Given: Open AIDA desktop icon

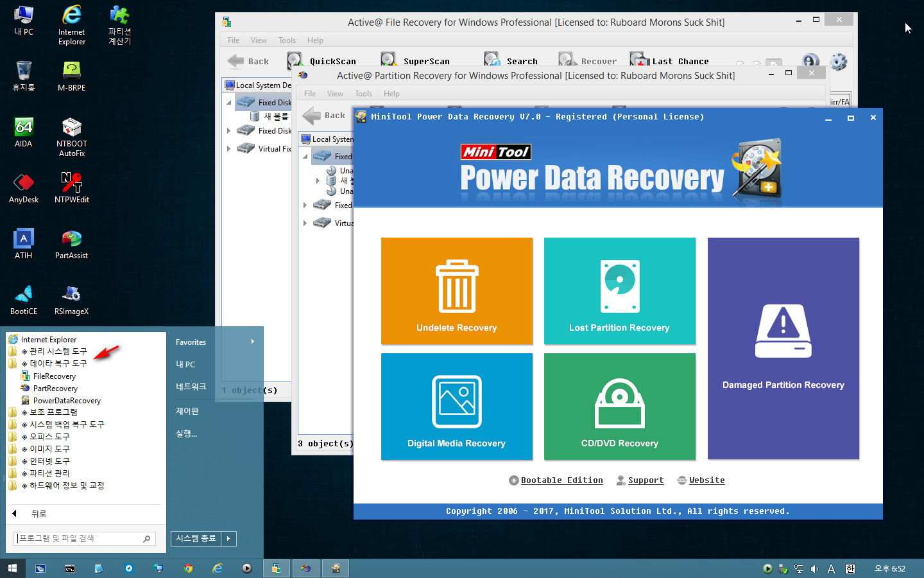Looking at the screenshot, I should (24, 132).
